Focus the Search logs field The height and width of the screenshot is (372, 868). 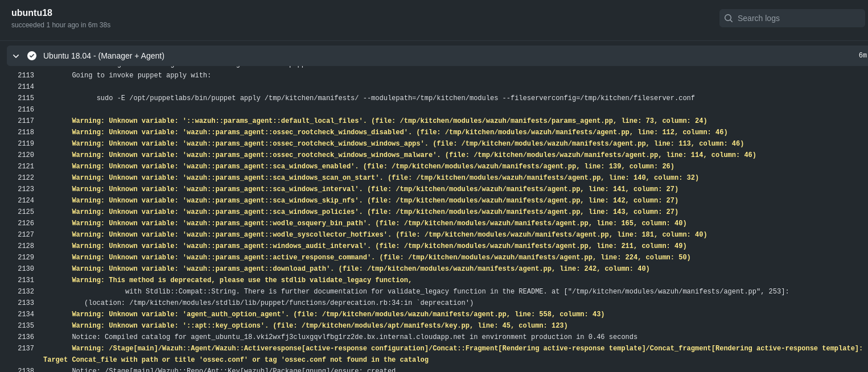click(x=792, y=18)
